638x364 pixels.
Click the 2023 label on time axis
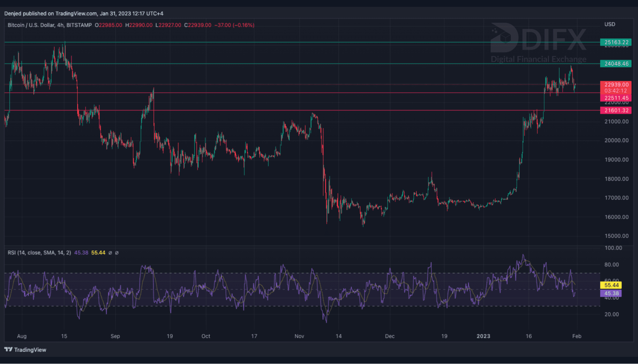click(x=483, y=336)
